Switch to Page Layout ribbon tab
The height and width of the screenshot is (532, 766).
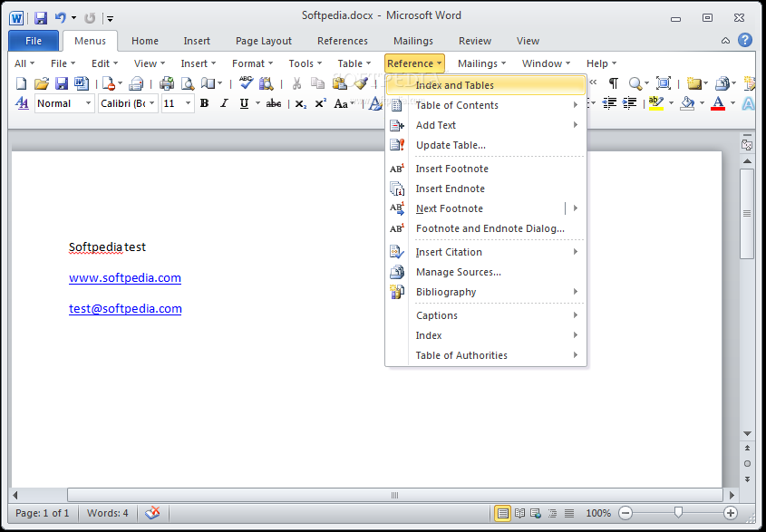coord(264,41)
